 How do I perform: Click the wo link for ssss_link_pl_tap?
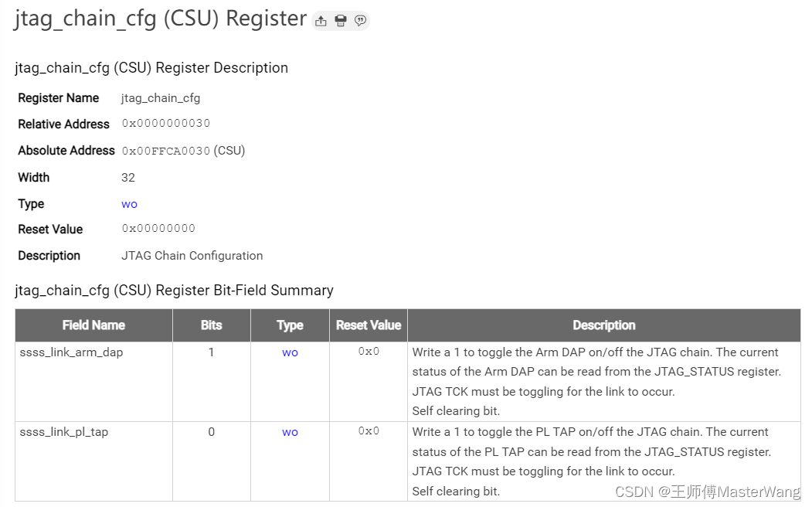click(289, 431)
